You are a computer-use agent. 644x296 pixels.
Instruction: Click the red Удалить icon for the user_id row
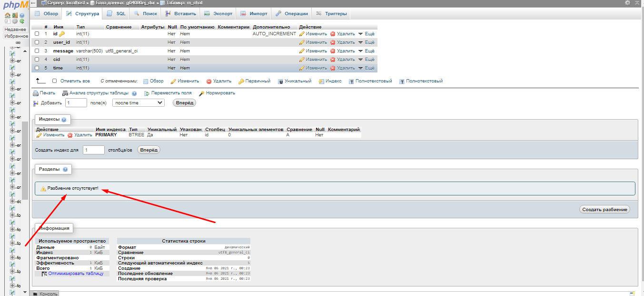click(333, 42)
